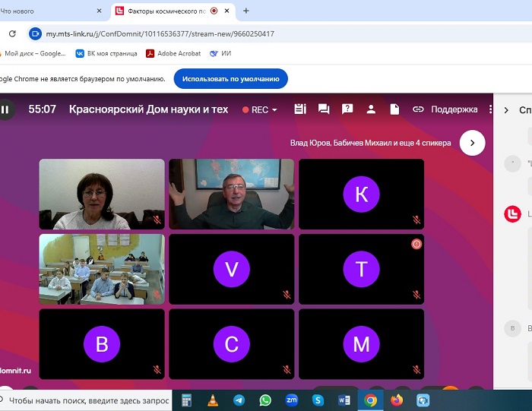Click the Поддержка support link
Screen dimensions: 532x411
click(x=454, y=109)
